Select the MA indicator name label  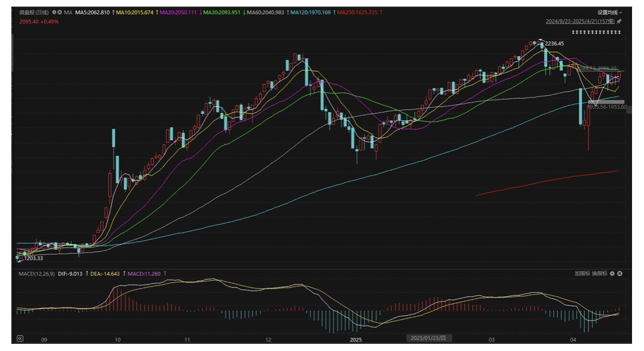coord(68,12)
